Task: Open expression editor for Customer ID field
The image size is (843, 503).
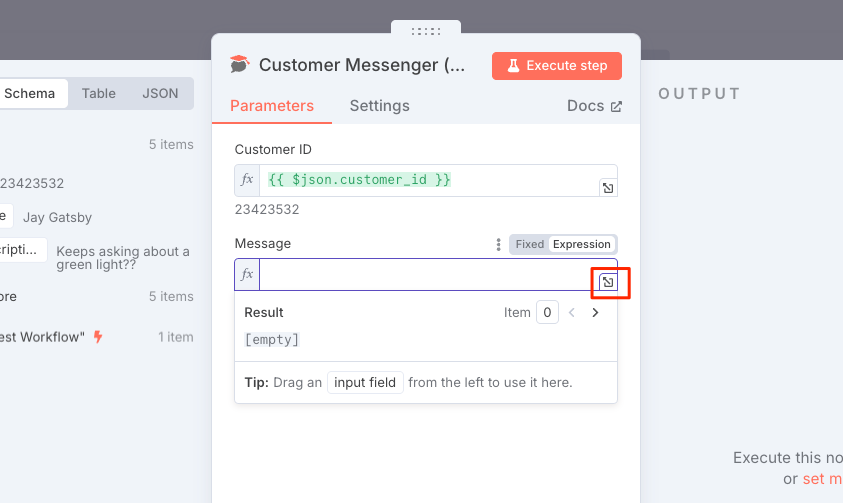Action: [608, 188]
